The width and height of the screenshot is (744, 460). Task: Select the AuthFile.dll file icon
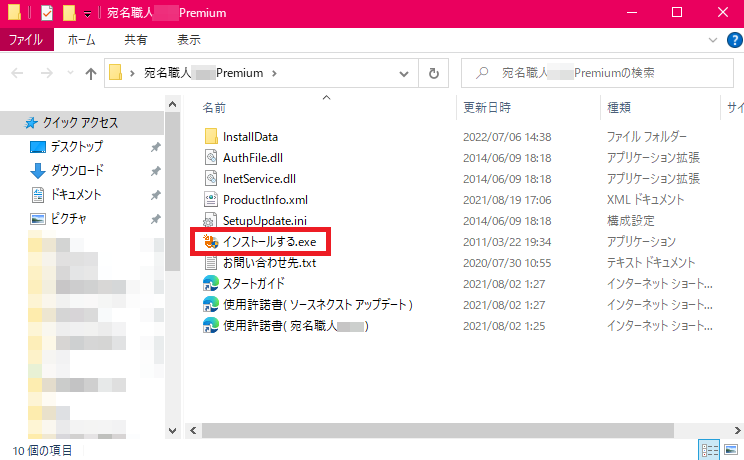coord(211,158)
